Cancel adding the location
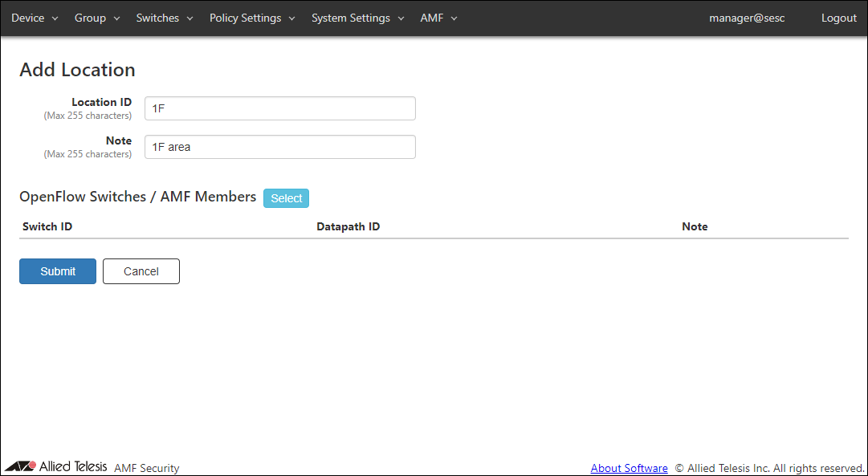Image resolution: width=868 pixels, height=476 pixels. click(x=141, y=271)
